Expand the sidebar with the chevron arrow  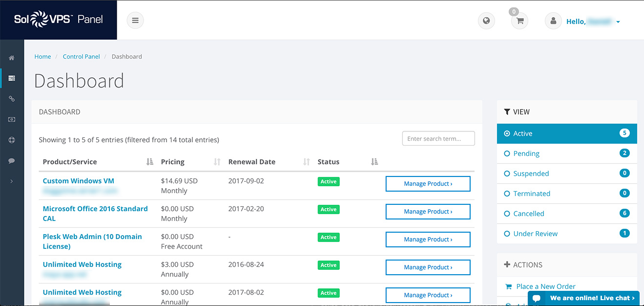[x=12, y=181]
